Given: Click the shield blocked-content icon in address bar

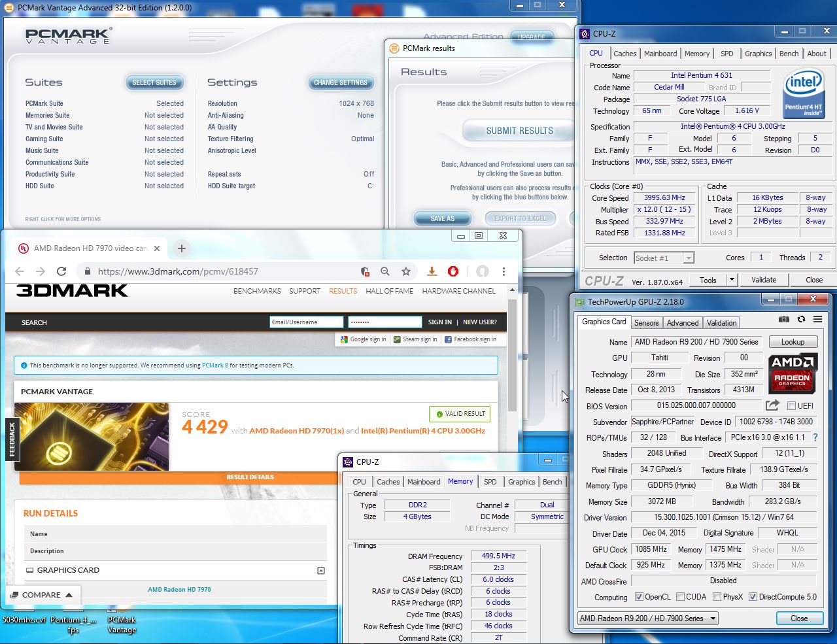Looking at the screenshot, I should tap(365, 271).
